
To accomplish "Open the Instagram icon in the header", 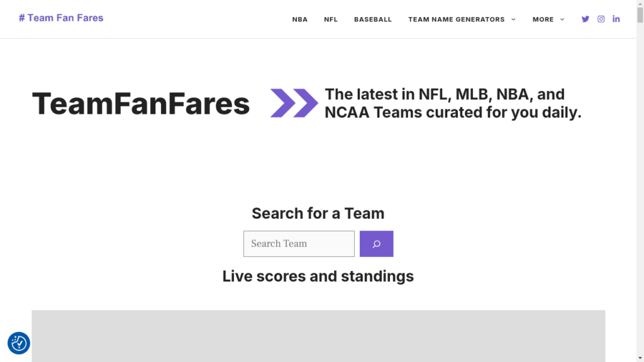I will pyautogui.click(x=601, y=19).
